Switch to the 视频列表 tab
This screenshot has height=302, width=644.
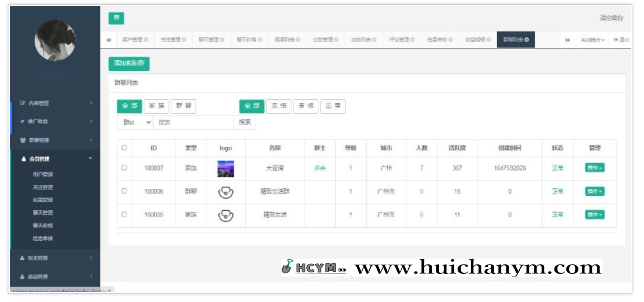coord(285,40)
